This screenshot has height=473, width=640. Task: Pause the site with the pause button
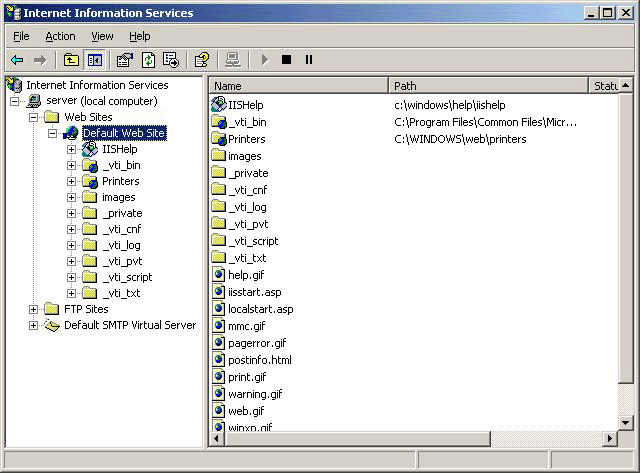(x=309, y=60)
